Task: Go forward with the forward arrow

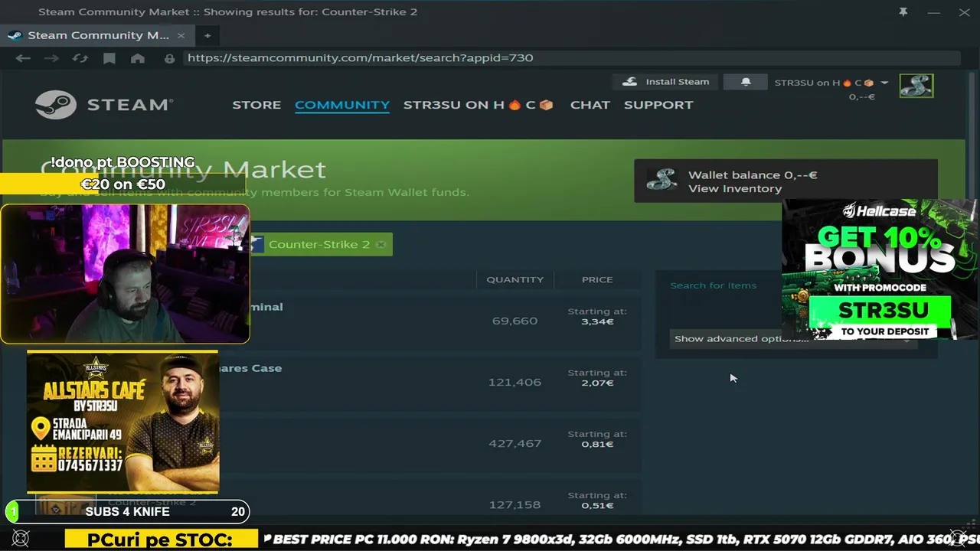Action: coord(51,58)
